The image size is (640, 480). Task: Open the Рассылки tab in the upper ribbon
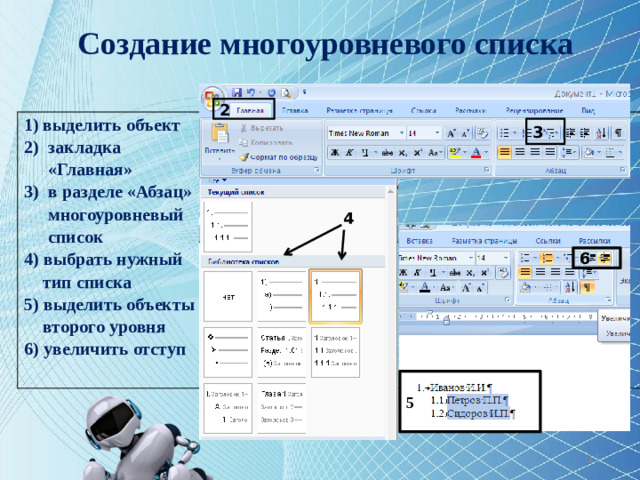tap(470, 111)
